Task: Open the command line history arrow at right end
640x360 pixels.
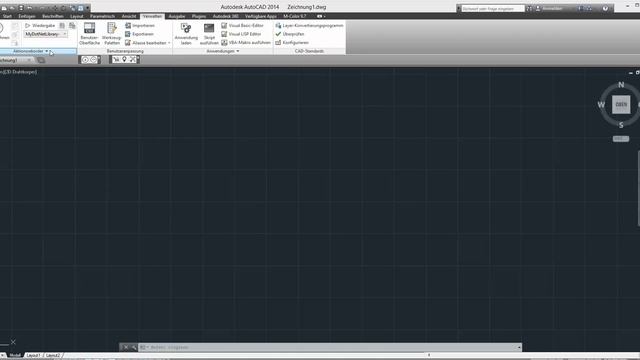Action: (519, 347)
